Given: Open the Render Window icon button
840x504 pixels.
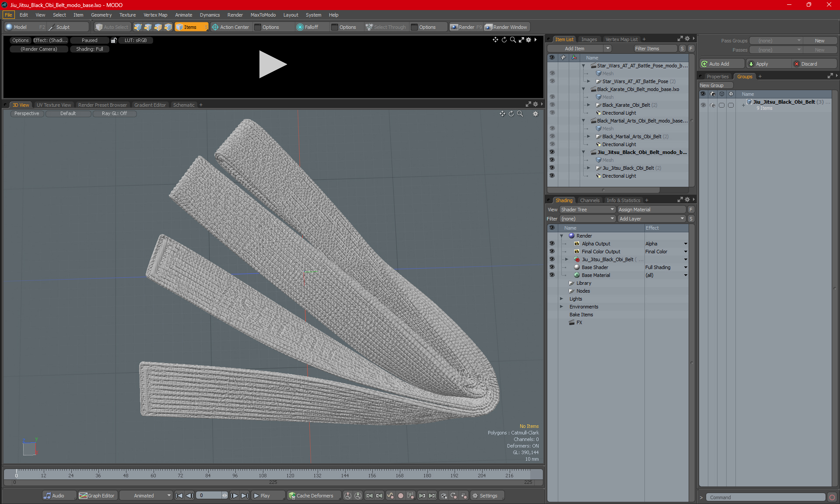Looking at the screenshot, I should [489, 27].
